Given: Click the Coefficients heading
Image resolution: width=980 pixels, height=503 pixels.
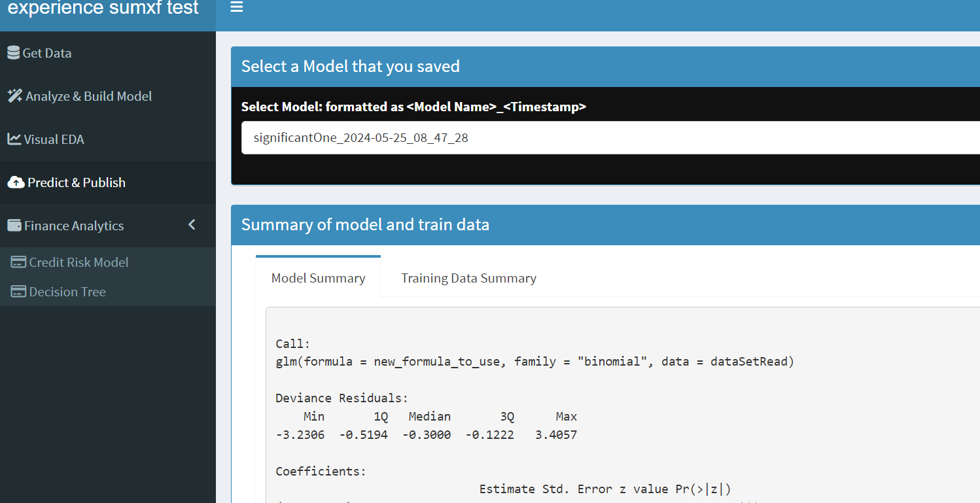Looking at the screenshot, I should 321,471.
